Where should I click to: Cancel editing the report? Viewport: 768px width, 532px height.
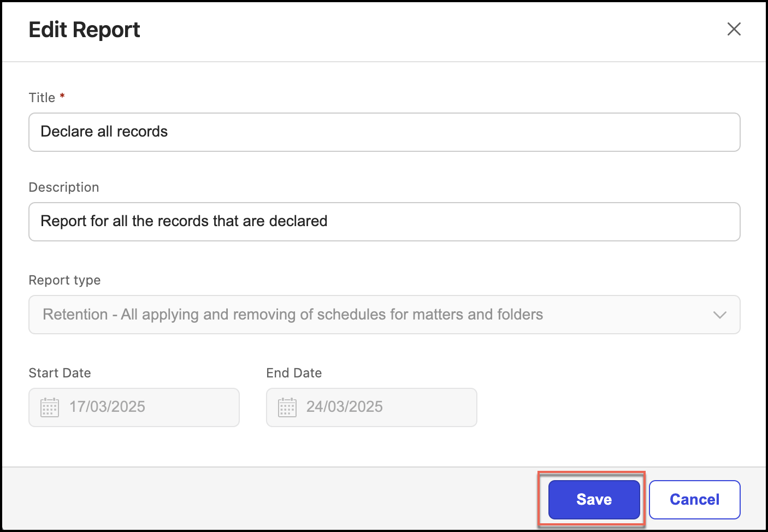694,499
